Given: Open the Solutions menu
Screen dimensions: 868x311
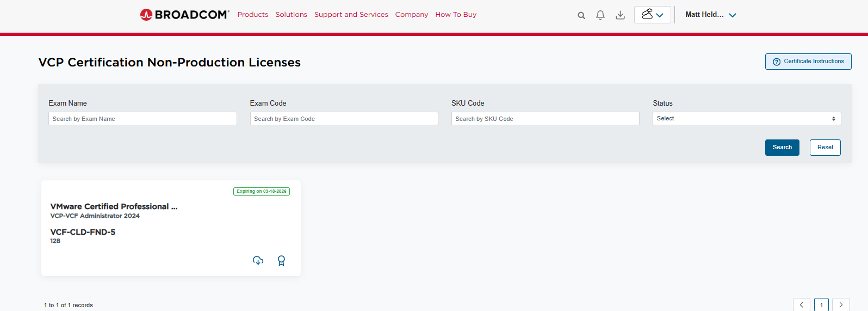Looking at the screenshot, I should pyautogui.click(x=291, y=15).
